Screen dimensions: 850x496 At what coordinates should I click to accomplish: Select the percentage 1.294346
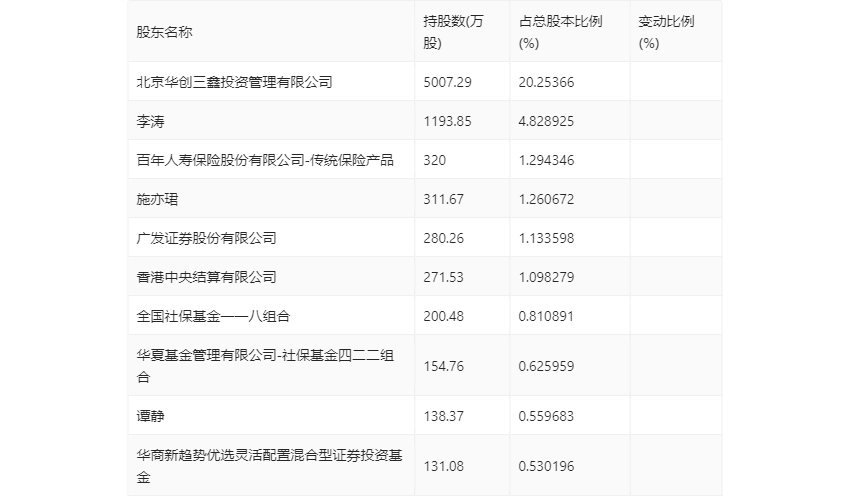546,160
